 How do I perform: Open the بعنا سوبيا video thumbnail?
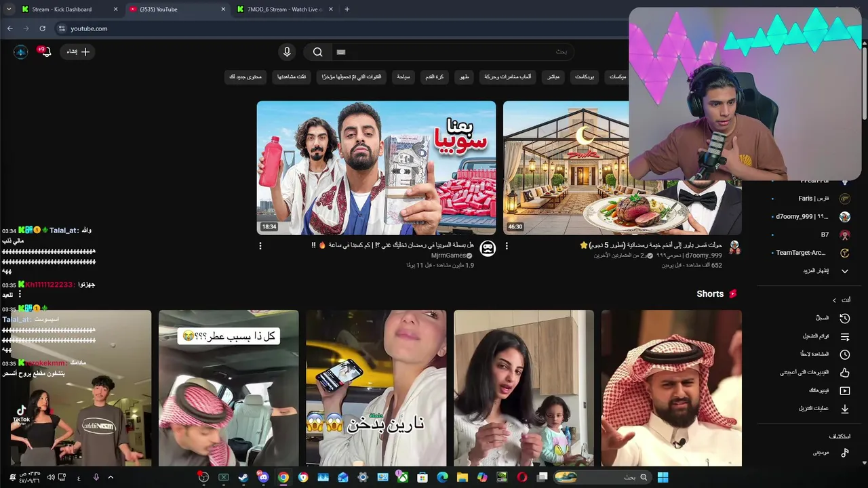376,167
